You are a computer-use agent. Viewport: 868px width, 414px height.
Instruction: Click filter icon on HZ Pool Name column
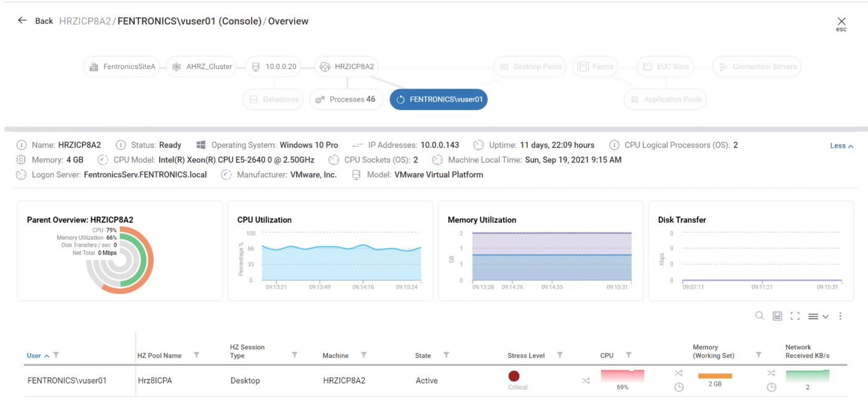point(197,355)
